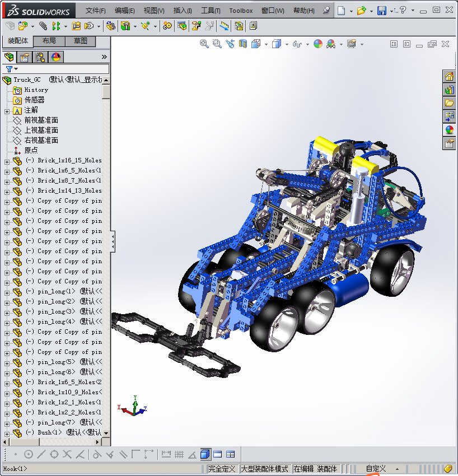458x476 pixels.
Task: Expand the Brick_1x10_9_Holes component
Action: pyautogui.click(x=7, y=394)
